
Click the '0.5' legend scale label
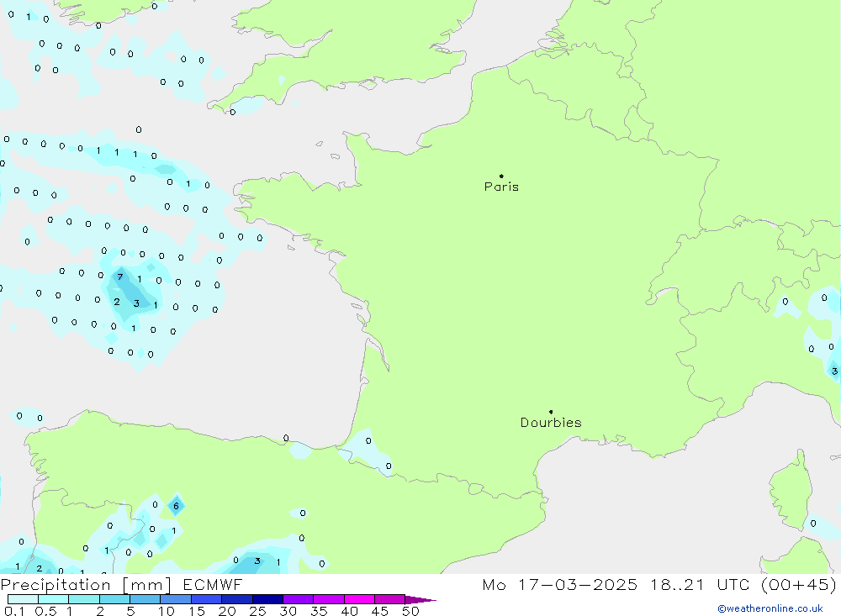pos(45,611)
